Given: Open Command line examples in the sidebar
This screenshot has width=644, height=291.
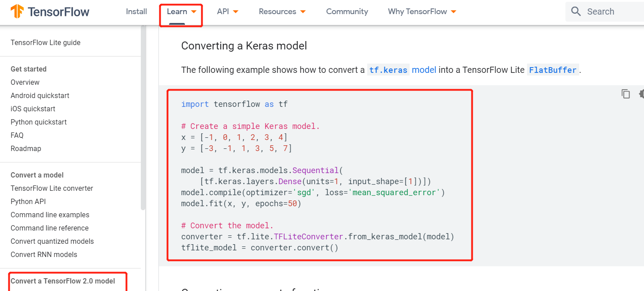Looking at the screenshot, I should 50,215.
